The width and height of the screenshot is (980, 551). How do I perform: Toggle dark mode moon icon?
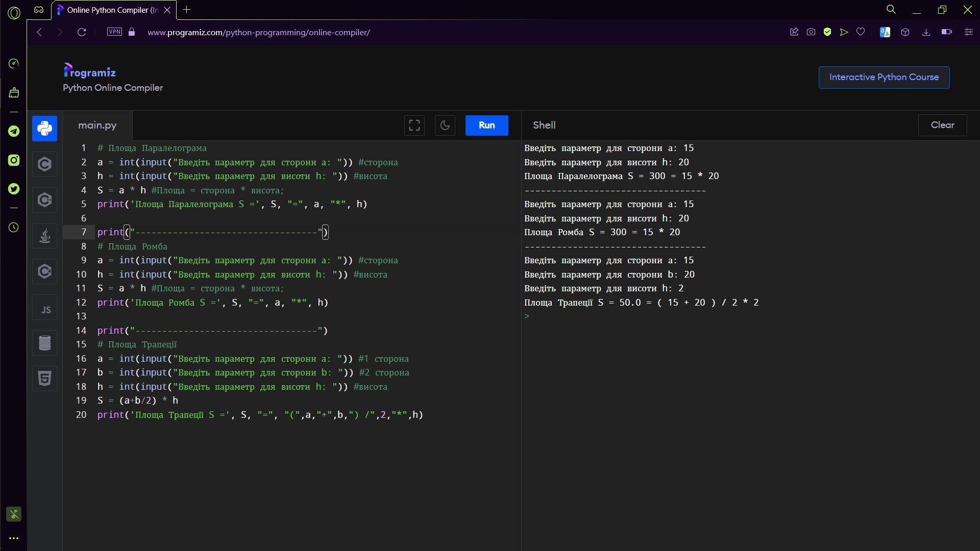(x=445, y=126)
